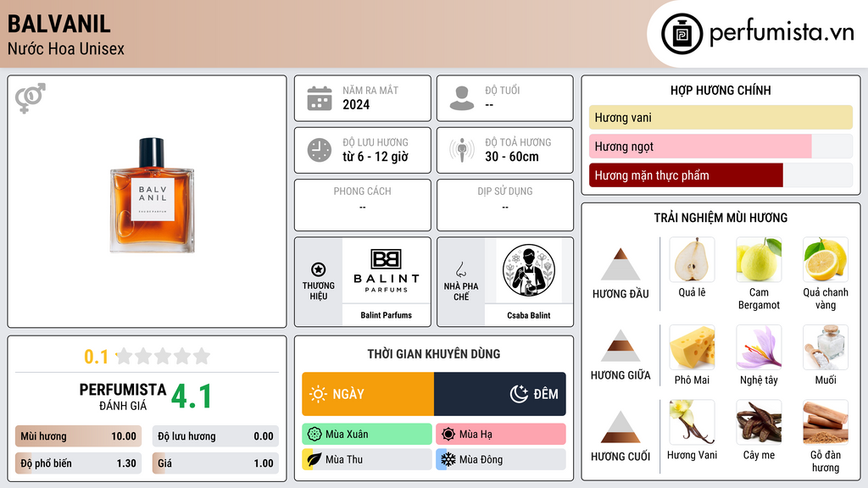Viewport: 868px width, 488px height.
Task: Click the sun icon in Ngày
Action: pos(318,394)
